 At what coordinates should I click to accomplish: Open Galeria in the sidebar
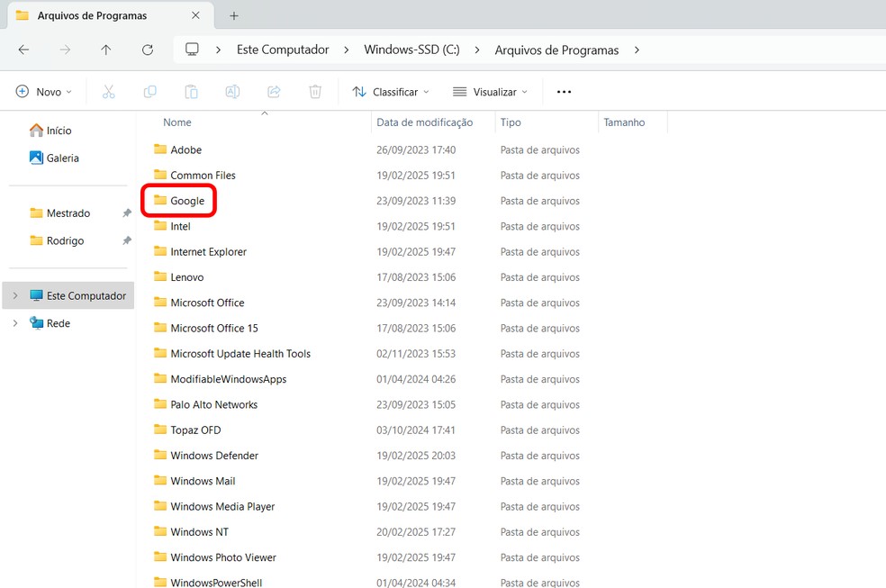(x=54, y=158)
